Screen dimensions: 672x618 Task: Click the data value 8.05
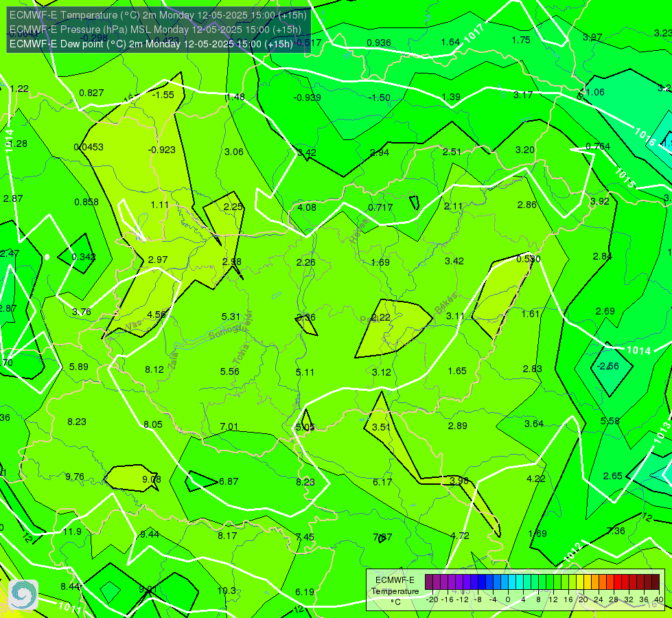tap(153, 424)
